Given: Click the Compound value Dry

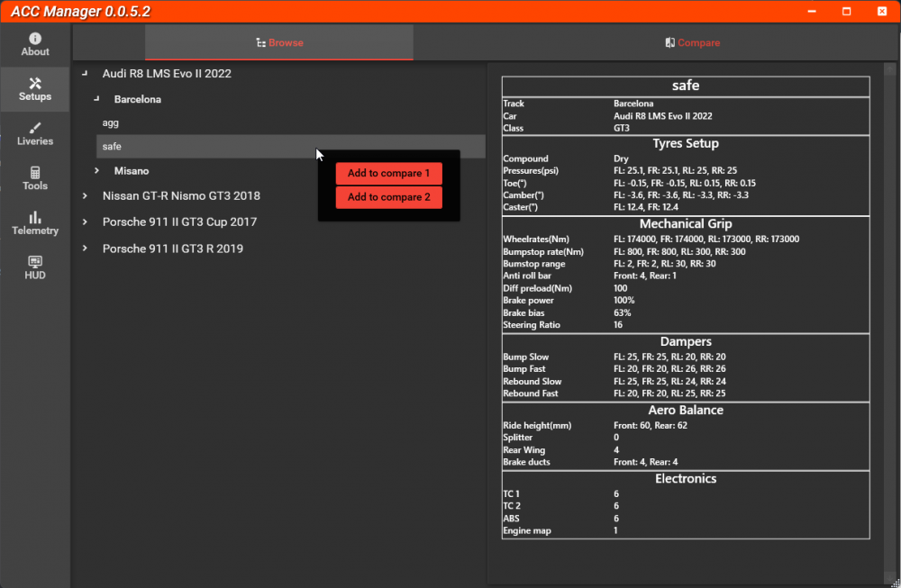Looking at the screenshot, I should point(621,158).
